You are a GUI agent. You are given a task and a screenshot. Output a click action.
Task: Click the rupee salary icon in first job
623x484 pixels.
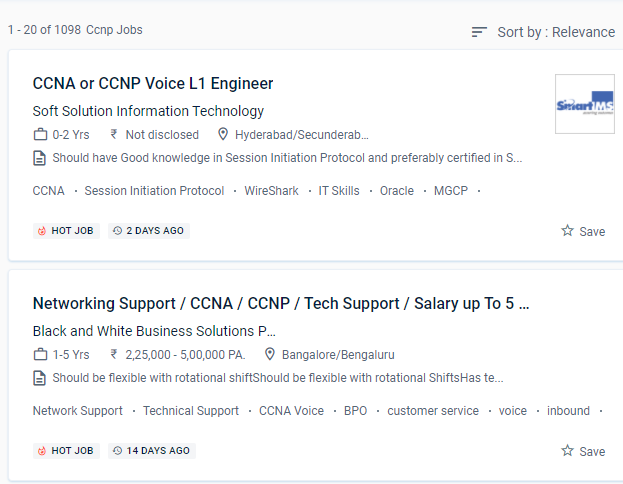114,134
